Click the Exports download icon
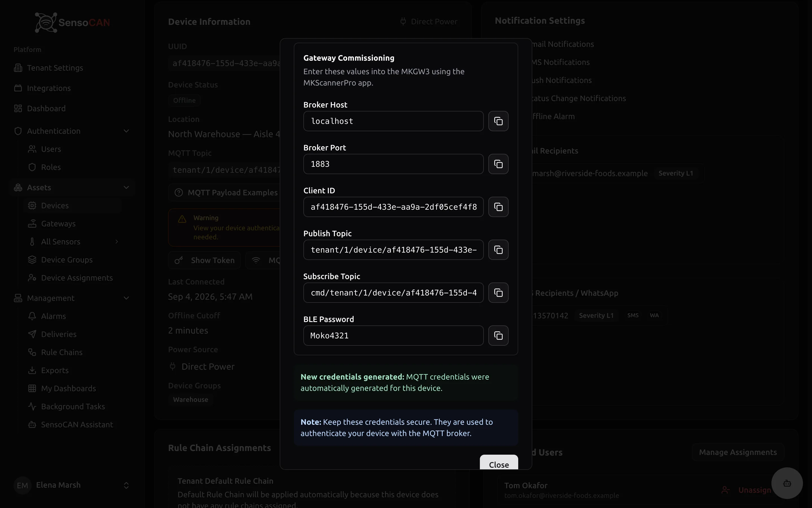812x508 pixels. 32,370
